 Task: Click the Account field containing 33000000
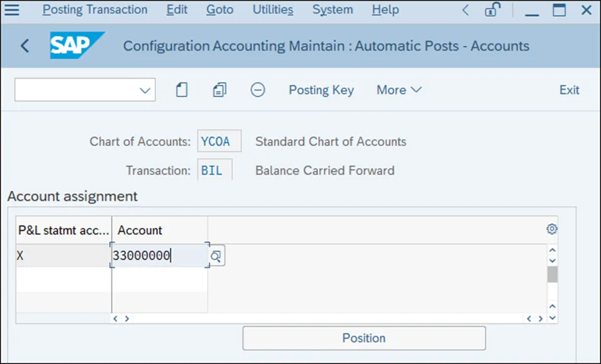click(159, 256)
